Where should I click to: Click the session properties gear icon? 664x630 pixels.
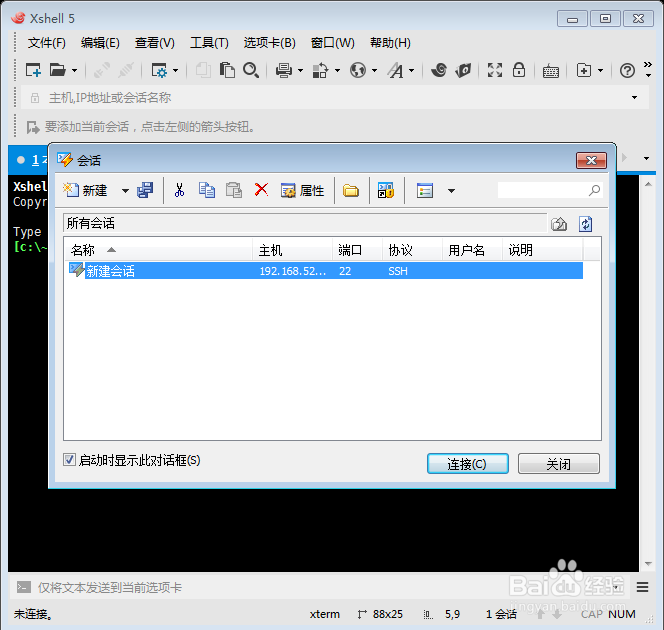tap(159, 70)
